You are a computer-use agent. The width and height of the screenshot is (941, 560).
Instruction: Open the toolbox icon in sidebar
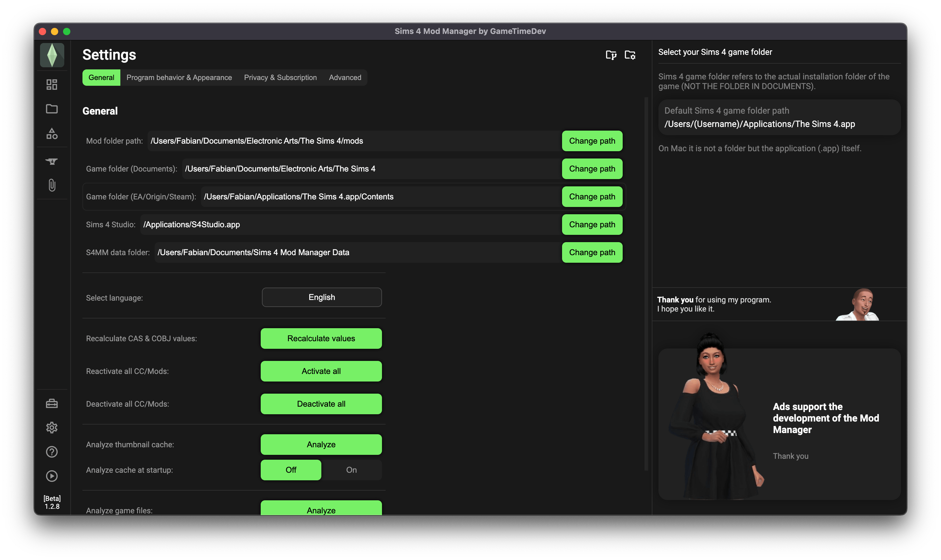pos(52,403)
